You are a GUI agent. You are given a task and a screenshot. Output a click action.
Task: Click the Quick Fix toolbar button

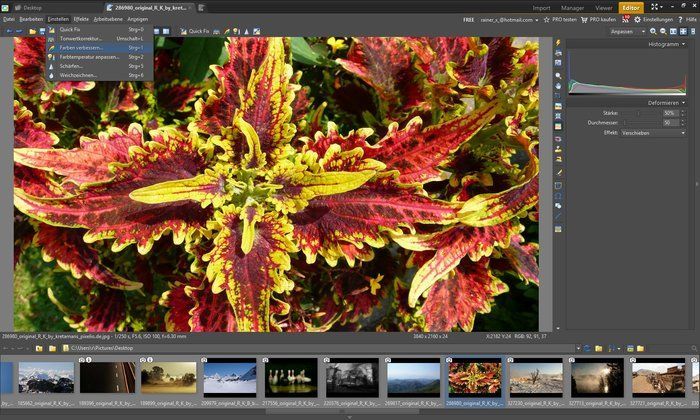pos(195,31)
